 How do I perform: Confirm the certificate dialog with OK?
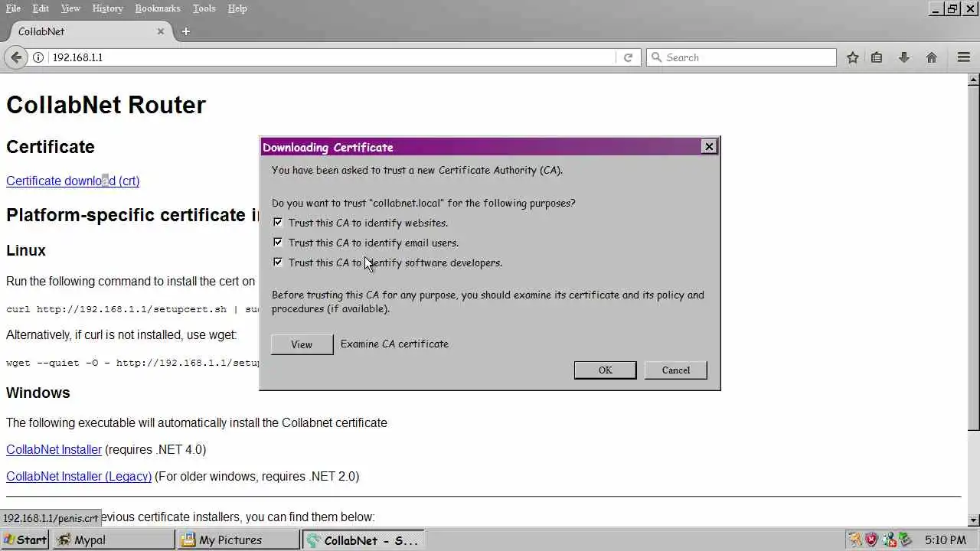coord(605,370)
